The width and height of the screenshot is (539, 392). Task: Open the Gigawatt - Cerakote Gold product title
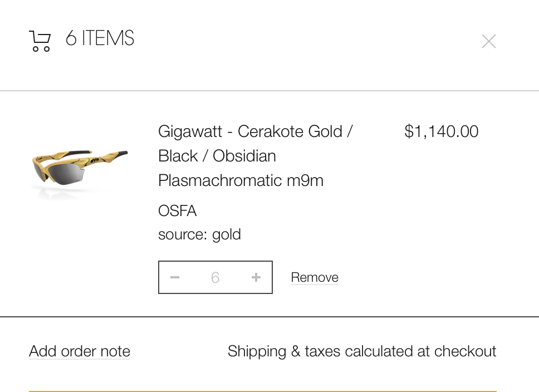[255, 131]
